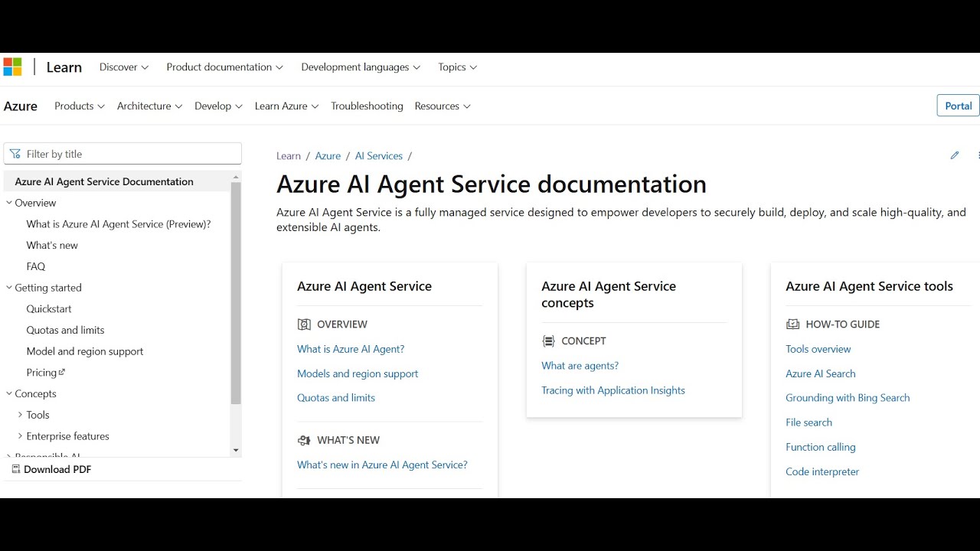Go to Troubleshooting in Azure nav
The image size is (980, 551).
[x=367, y=106]
